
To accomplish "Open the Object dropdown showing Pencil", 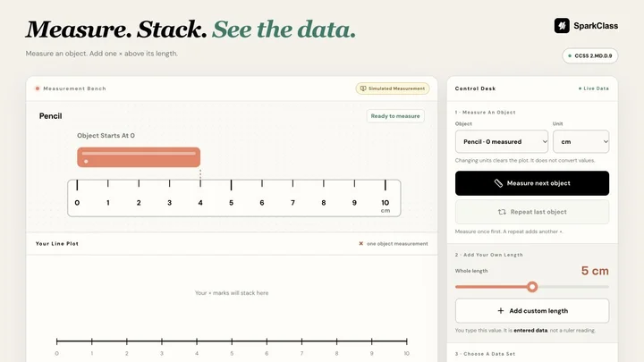I will pos(502,141).
